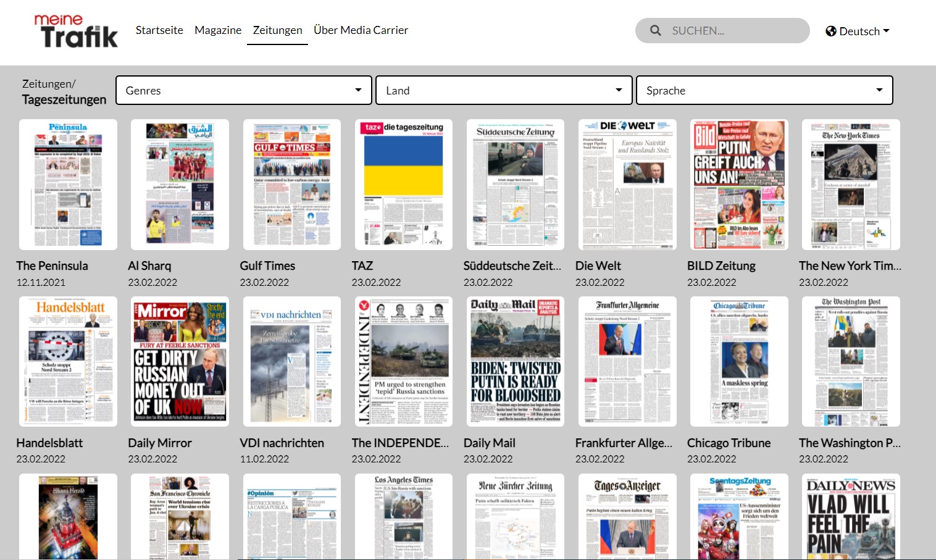Open the Chicago Tribune cover thumbnail
The image size is (936, 560).
[739, 361]
